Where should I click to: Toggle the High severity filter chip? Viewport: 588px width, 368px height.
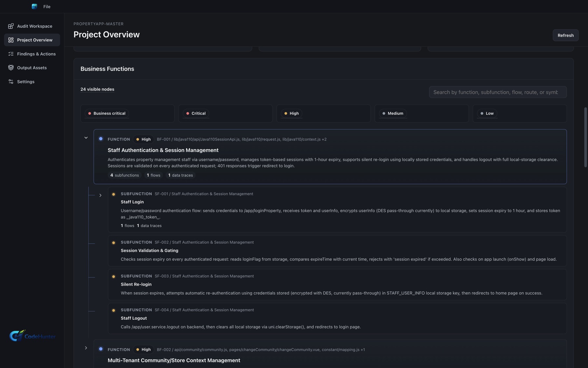(291, 114)
